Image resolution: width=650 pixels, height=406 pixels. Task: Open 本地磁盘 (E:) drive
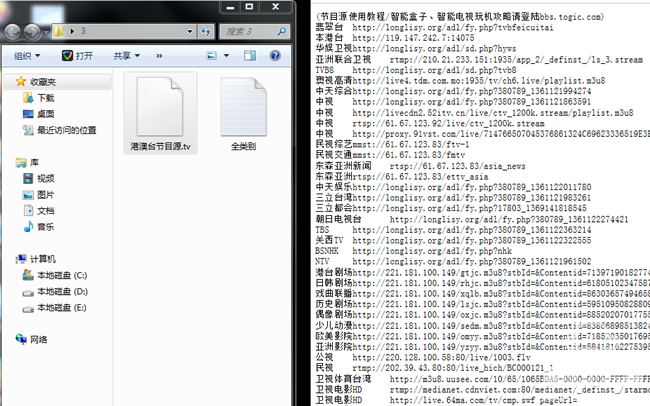(x=54, y=308)
